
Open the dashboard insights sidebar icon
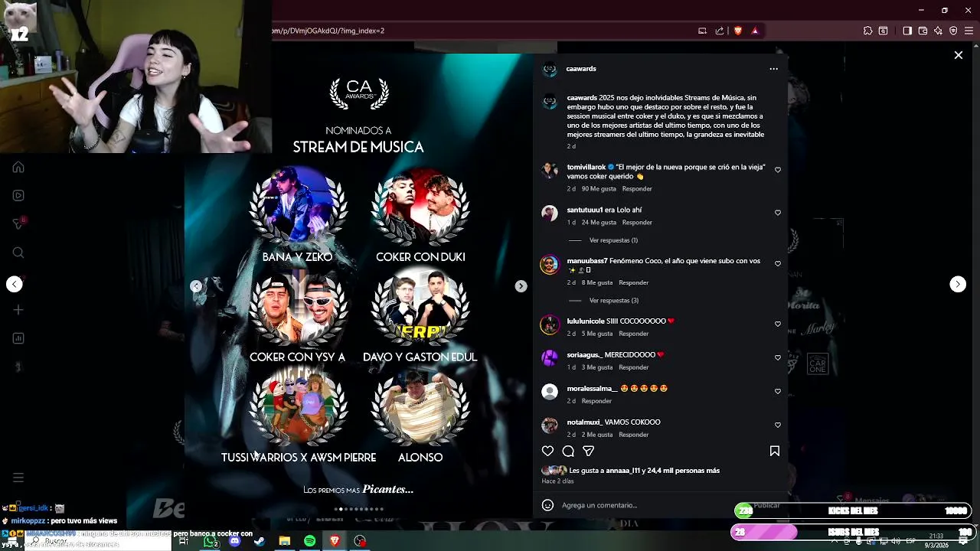coord(18,338)
